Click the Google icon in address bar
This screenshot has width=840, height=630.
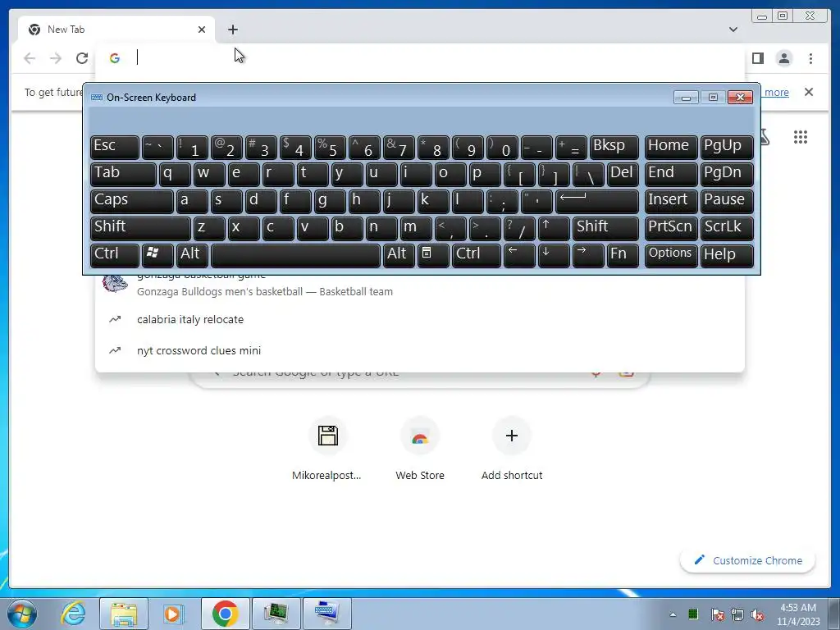click(115, 58)
